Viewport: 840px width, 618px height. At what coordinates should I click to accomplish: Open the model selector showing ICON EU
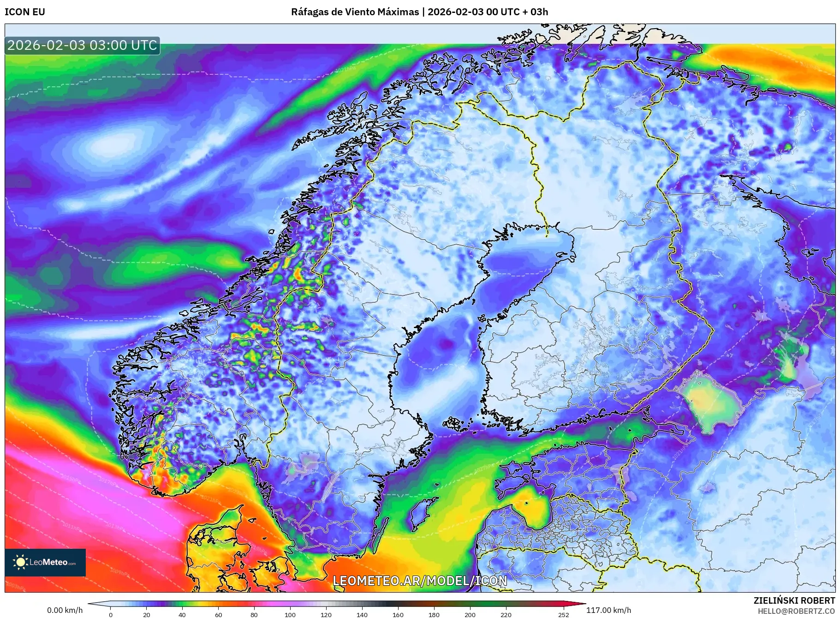pyautogui.click(x=24, y=12)
